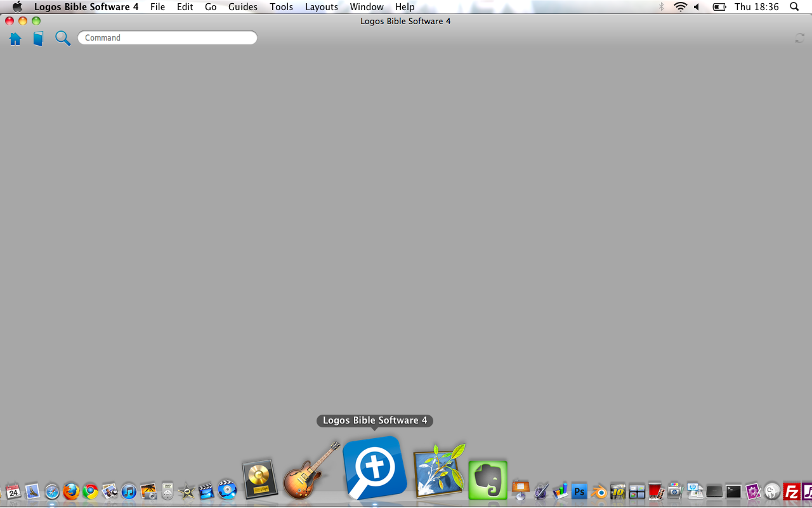This screenshot has height=508, width=812.
Task: Open the Apple menu
Action: (17, 7)
